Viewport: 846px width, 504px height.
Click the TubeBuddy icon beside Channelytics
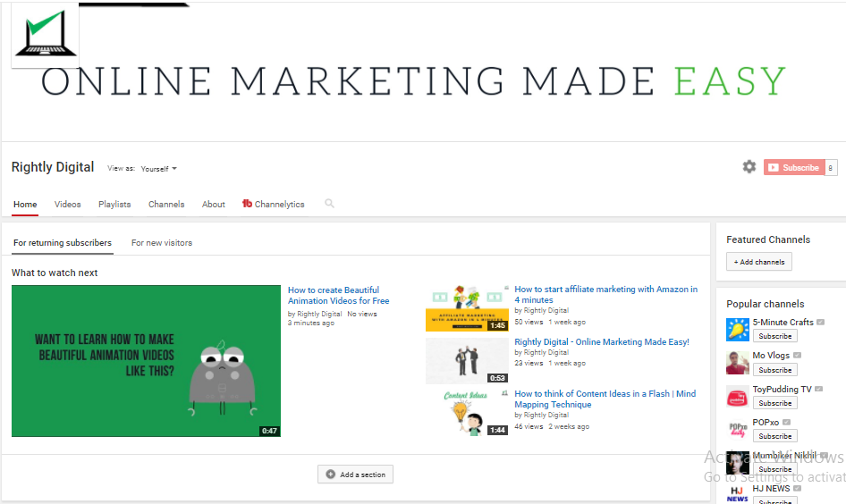coord(247,203)
